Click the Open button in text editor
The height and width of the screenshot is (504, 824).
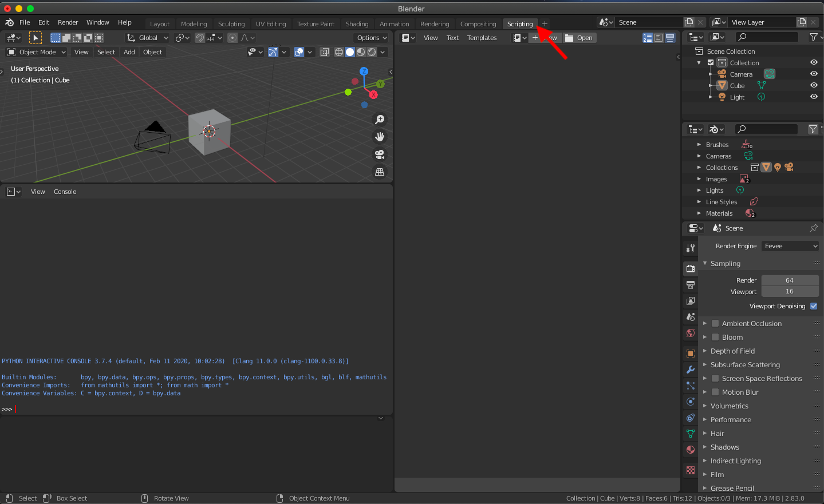coord(579,38)
